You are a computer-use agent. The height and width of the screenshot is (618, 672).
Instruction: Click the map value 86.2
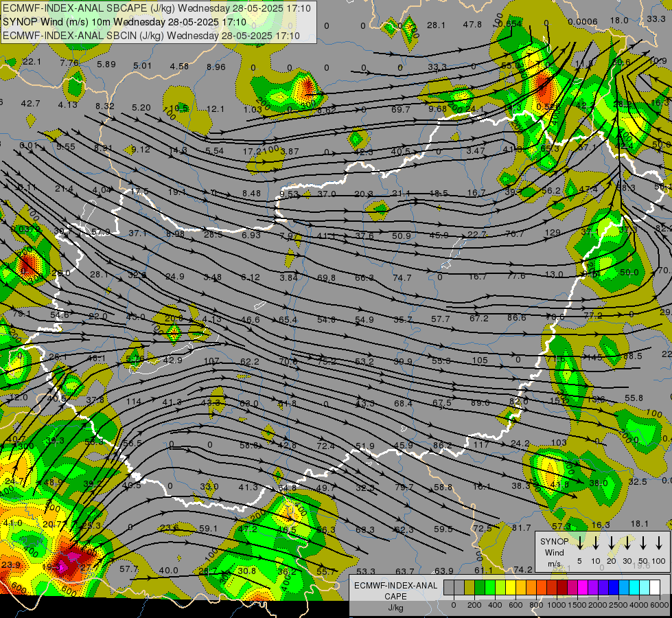coord(442,445)
